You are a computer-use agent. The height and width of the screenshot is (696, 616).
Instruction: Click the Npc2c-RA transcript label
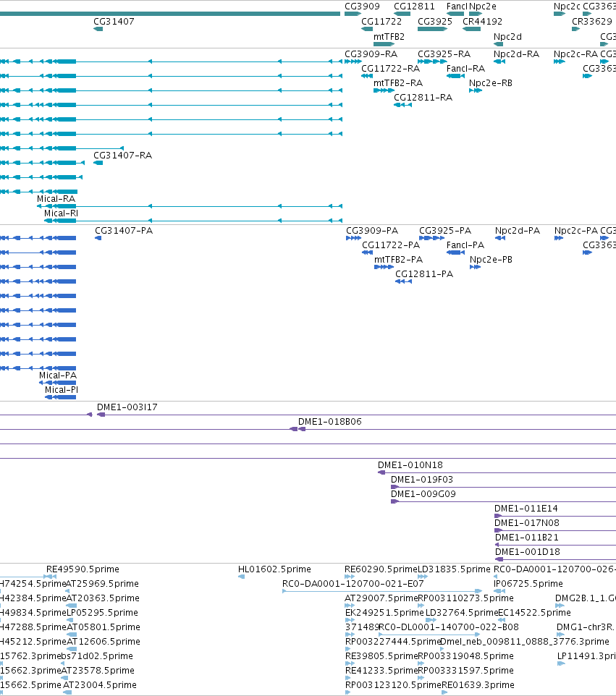click(x=575, y=54)
